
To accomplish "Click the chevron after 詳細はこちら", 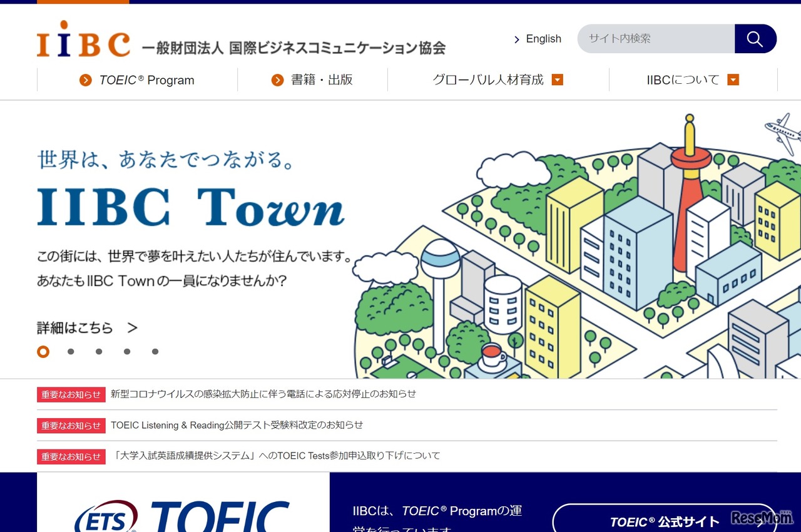I will tap(131, 327).
